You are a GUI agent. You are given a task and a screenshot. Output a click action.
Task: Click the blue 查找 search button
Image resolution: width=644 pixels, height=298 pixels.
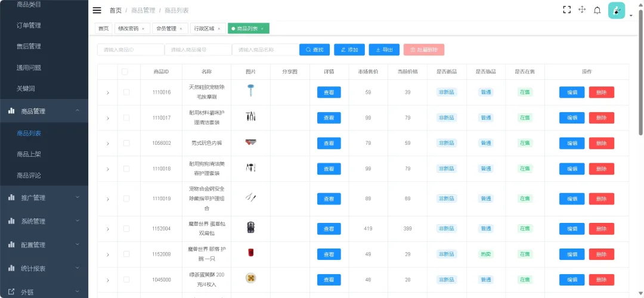314,49
